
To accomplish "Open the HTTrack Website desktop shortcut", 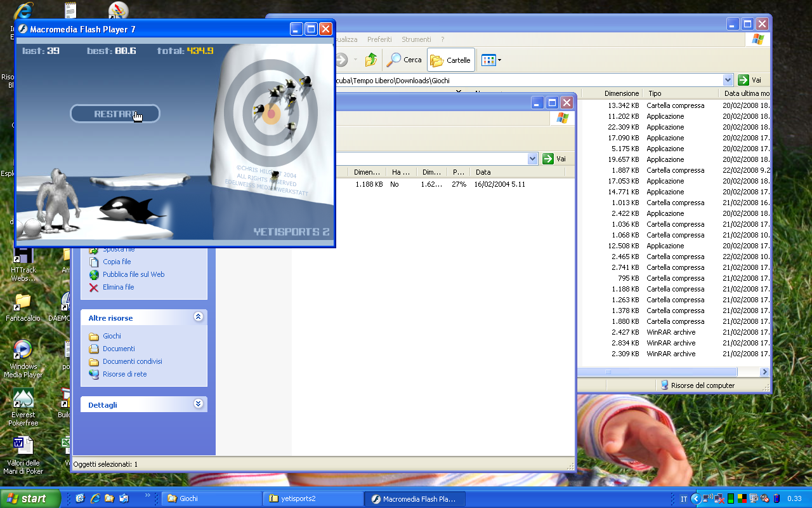I will pos(23,265).
